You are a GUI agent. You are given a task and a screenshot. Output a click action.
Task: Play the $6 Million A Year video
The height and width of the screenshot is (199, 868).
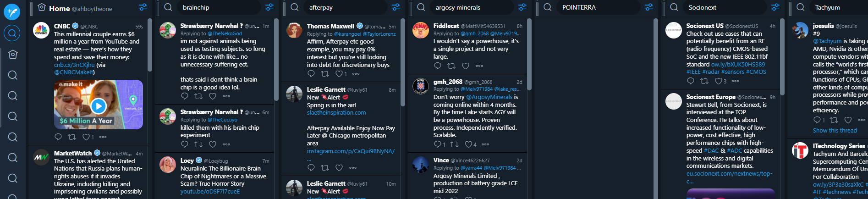(x=99, y=106)
